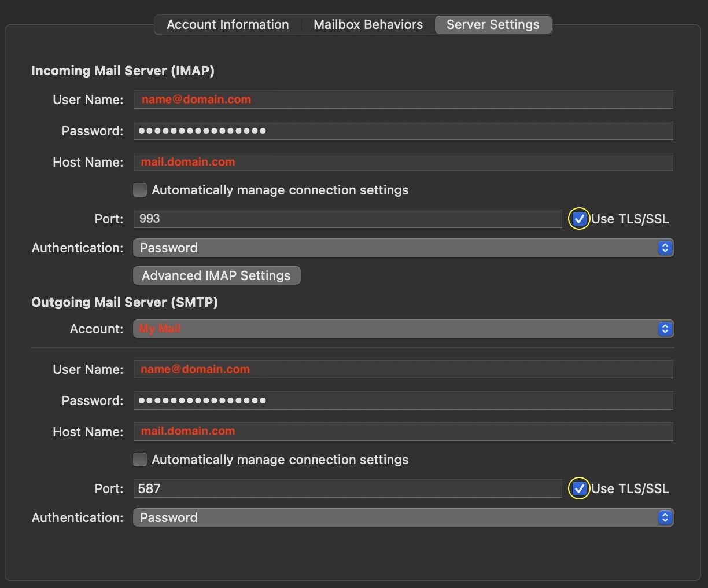
Task: Enable automatic connection settings for SMTP
Action: pyautogui.click(x=140, y=460)
